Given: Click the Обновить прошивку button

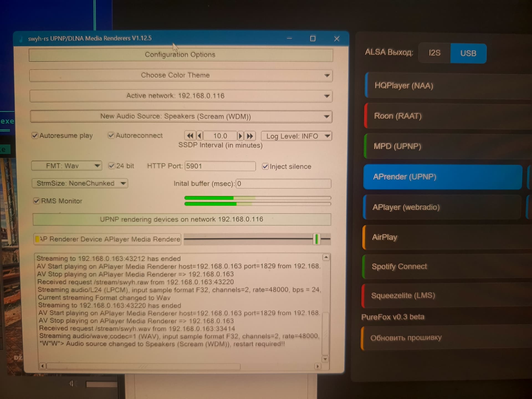Looking at the screenshot, I should click(x=446, y=338).
